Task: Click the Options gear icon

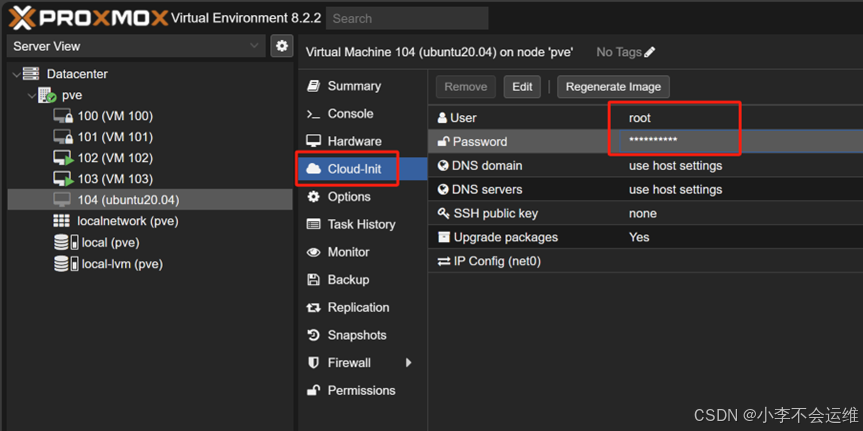Action: tap(313, 197)
